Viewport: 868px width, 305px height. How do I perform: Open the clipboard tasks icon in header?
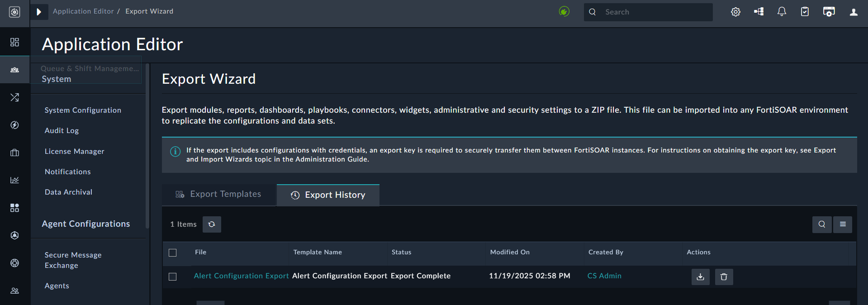(805, 12)
